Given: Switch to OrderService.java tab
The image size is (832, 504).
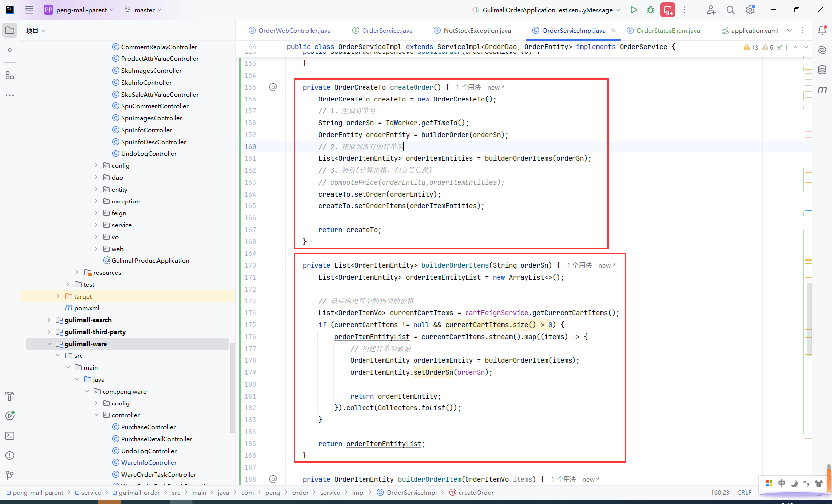Looking at the screenshot, I should 382,31.
